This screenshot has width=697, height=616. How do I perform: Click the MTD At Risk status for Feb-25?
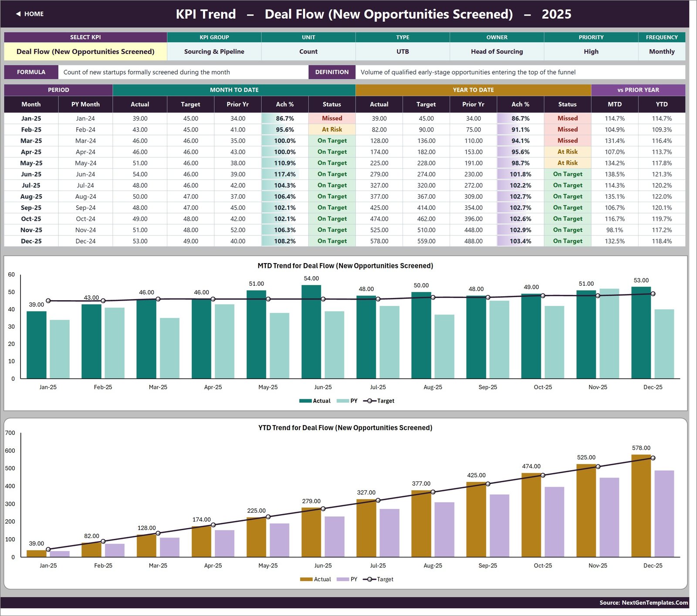click(332, 129)
